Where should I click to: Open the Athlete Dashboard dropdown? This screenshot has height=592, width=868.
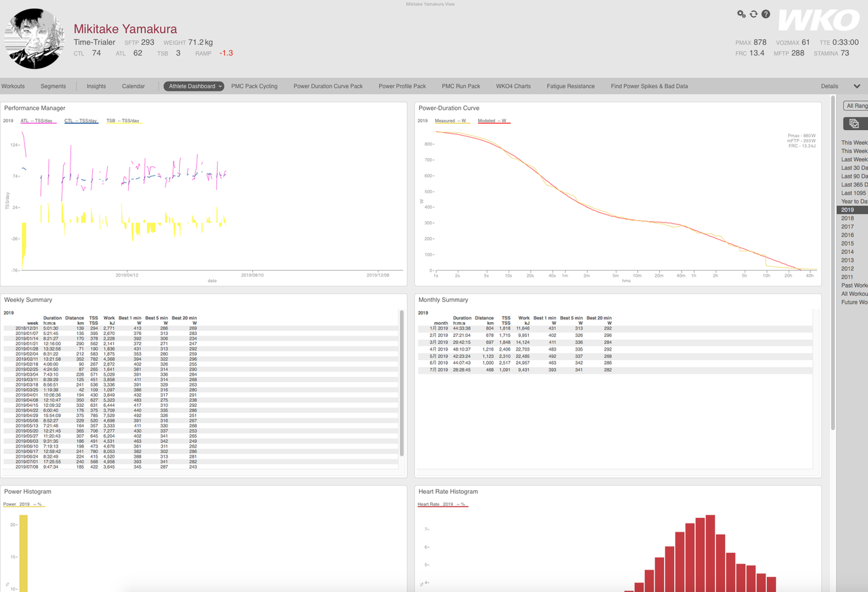pyautogui.click(x=194, y=86)
